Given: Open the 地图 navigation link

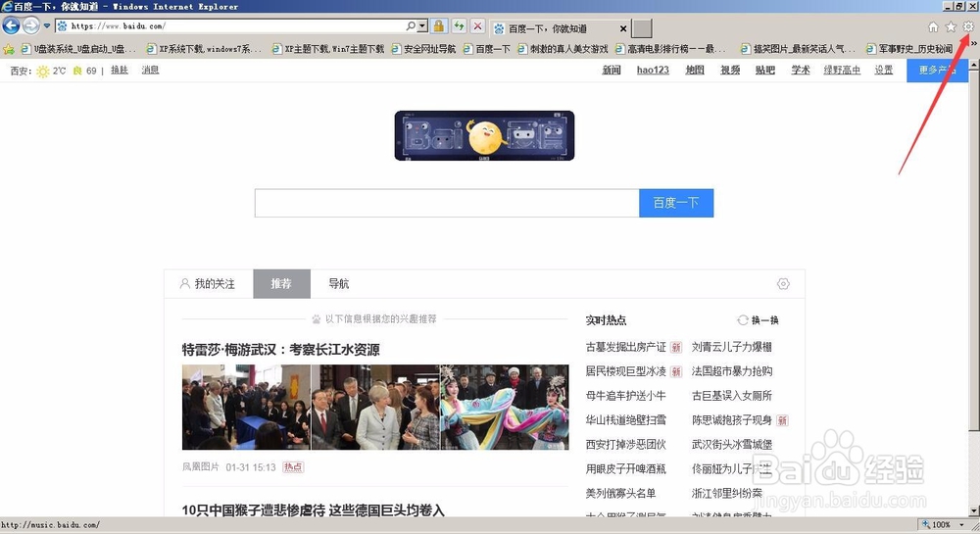Looking at the screenshot, I should click(x=695, y=70).
